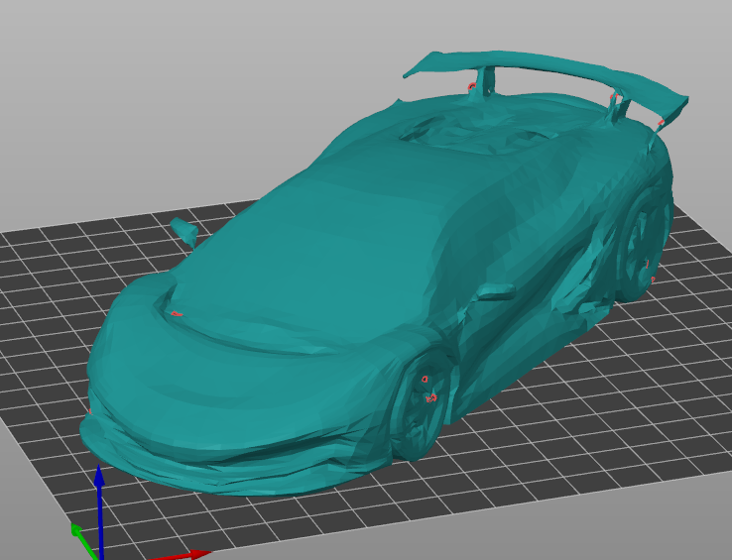
Task: Click the blue Z axis arrow
Action: tap(99, 511)
